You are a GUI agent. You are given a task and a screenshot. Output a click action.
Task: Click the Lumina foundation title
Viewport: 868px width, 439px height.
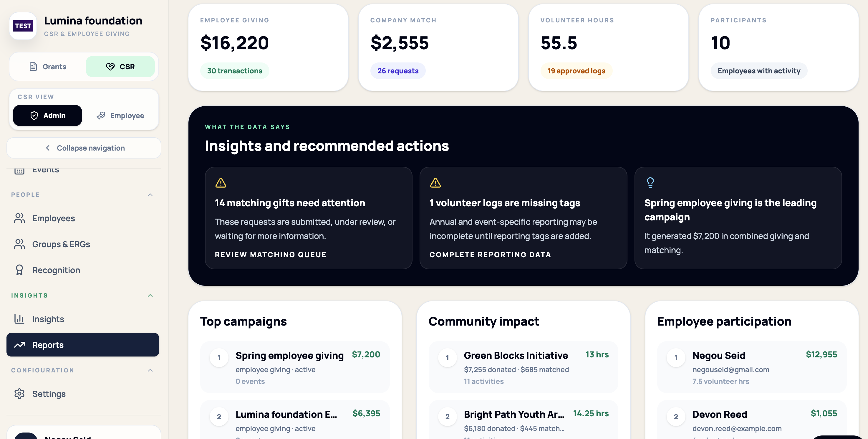pos(93,21)
